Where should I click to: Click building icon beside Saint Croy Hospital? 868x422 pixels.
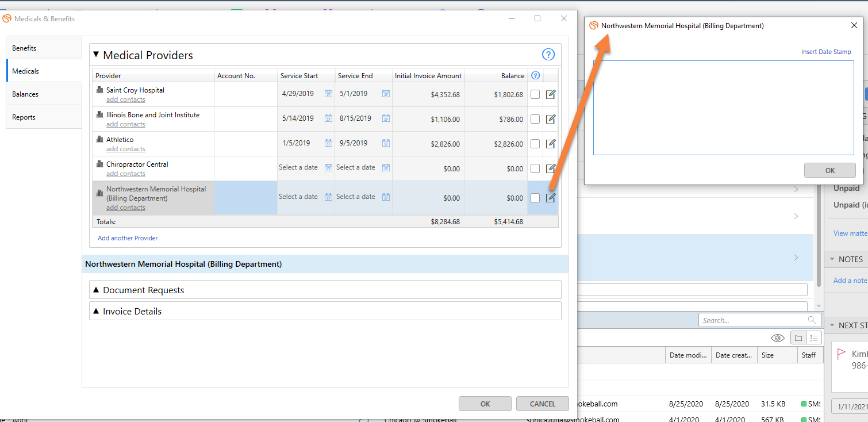(100, 90)
